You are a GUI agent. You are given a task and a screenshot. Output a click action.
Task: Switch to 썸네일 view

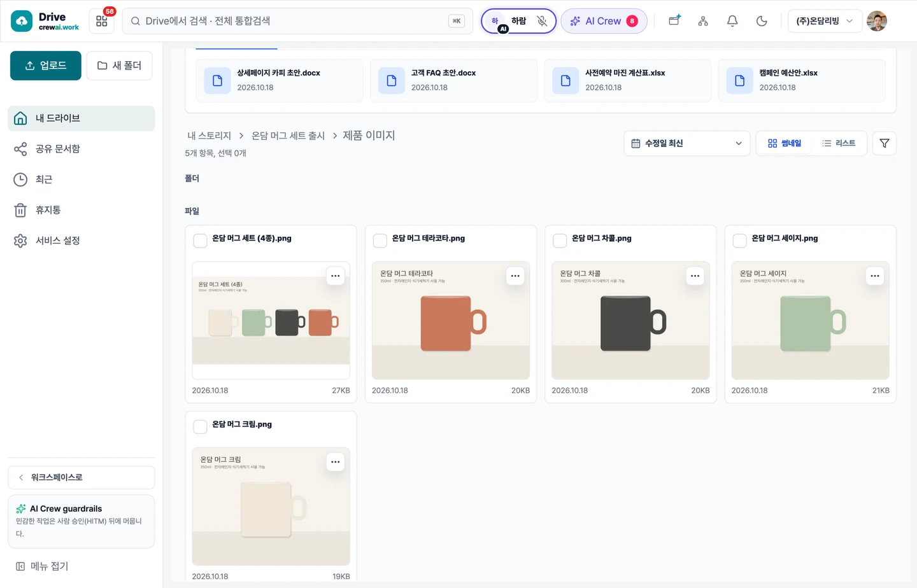coord(785,143)
